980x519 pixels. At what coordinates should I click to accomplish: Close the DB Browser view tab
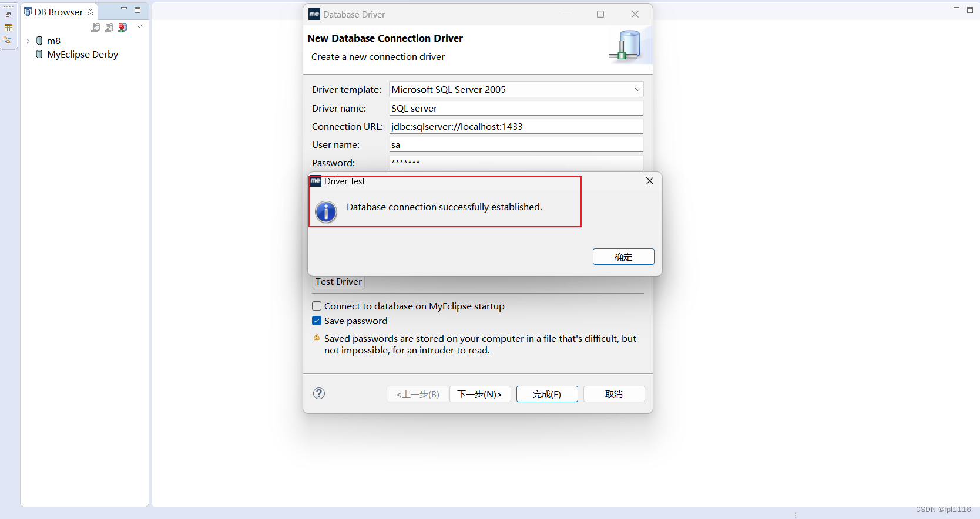click(90, 12)
